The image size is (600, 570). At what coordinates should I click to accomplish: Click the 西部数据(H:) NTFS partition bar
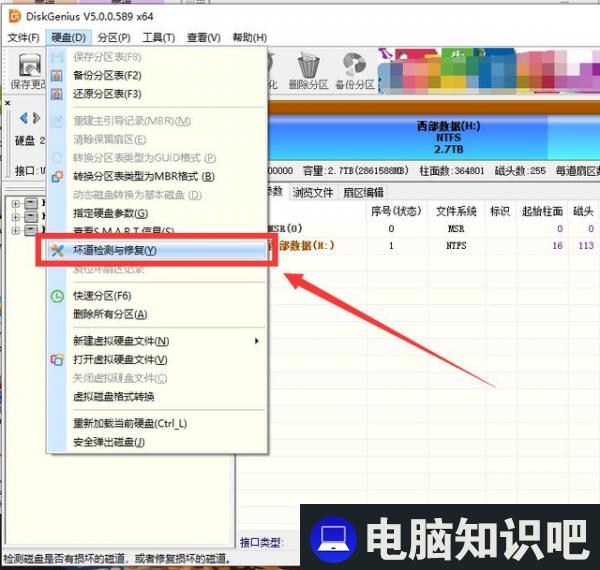[x=409, y=138]
